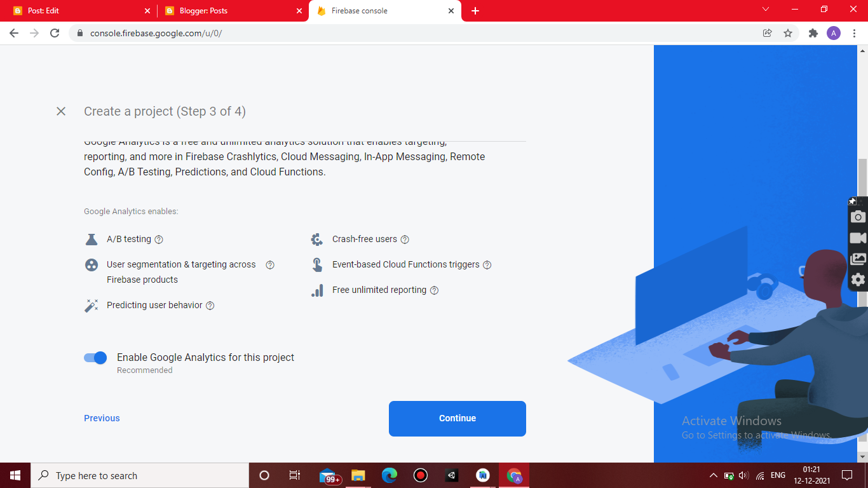Screen dimensions: 868x488
Task: Open the Unity app on taskbar
Action: (x=451, y=475)
